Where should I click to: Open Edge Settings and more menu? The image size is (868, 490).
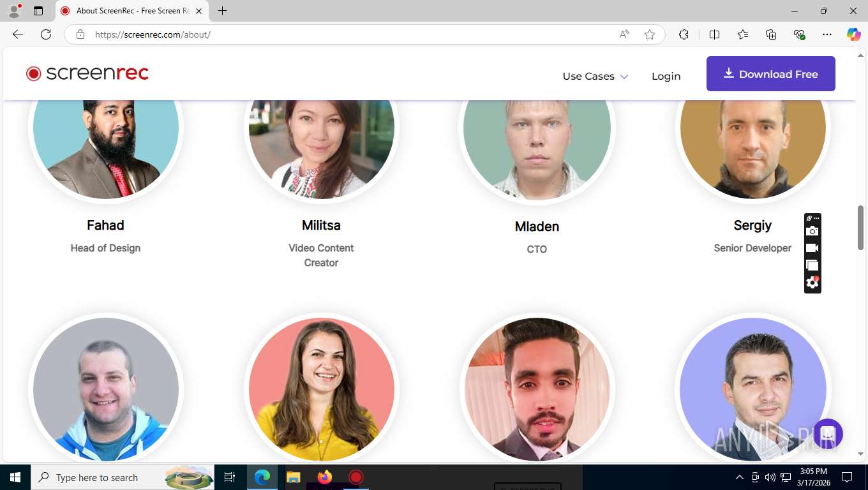827,34
